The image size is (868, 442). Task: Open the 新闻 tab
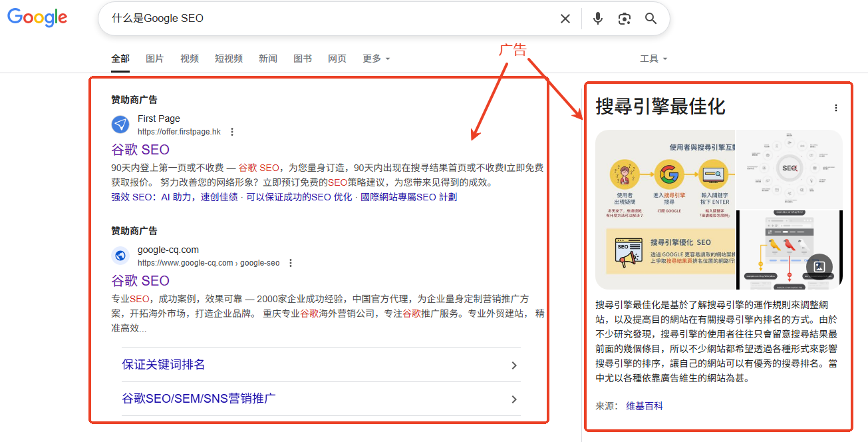[x=268, y=59]
